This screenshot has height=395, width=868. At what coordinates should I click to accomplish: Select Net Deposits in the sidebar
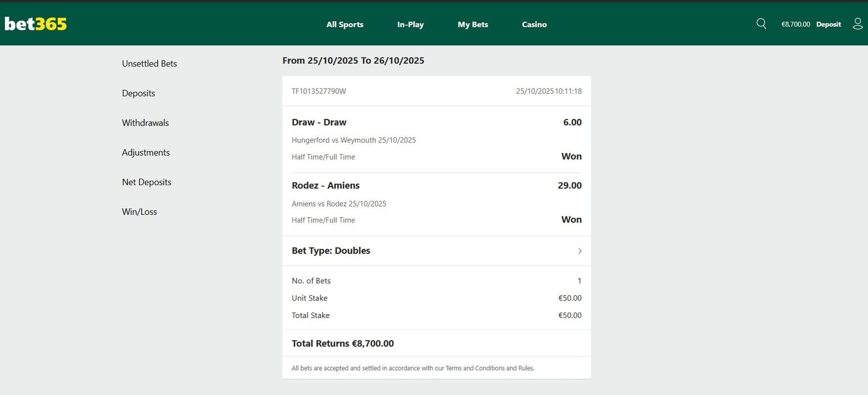[x=146, y=182]
